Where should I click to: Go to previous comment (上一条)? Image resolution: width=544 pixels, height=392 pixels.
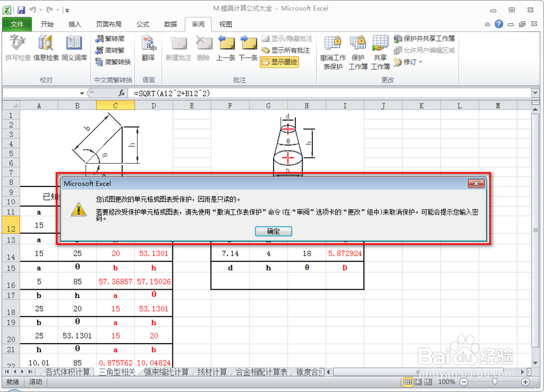click(226, 48)
